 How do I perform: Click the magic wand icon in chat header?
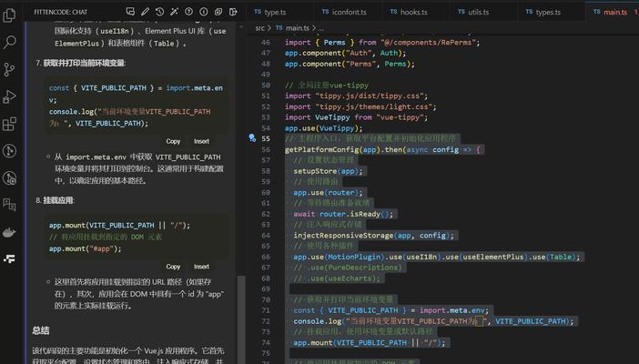point(175,12)
